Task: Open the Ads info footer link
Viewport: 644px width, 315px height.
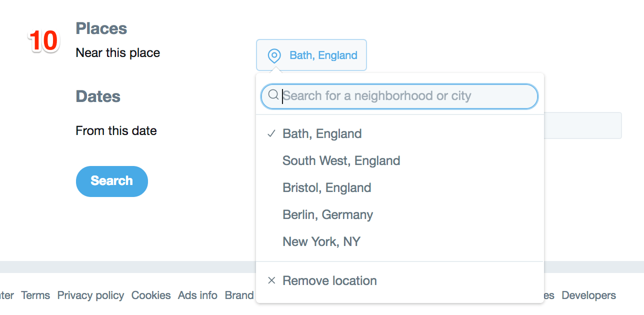Action: click(x=197, y=295)
